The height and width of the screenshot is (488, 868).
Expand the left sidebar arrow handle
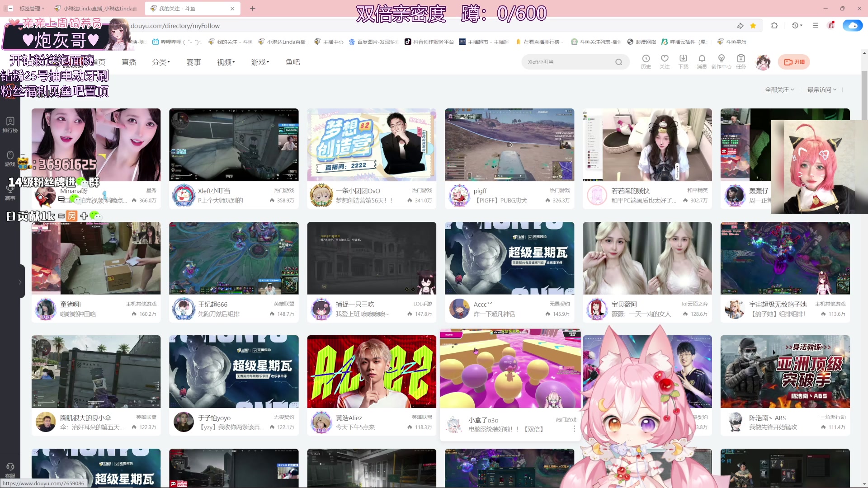click(x=20, y=282)
